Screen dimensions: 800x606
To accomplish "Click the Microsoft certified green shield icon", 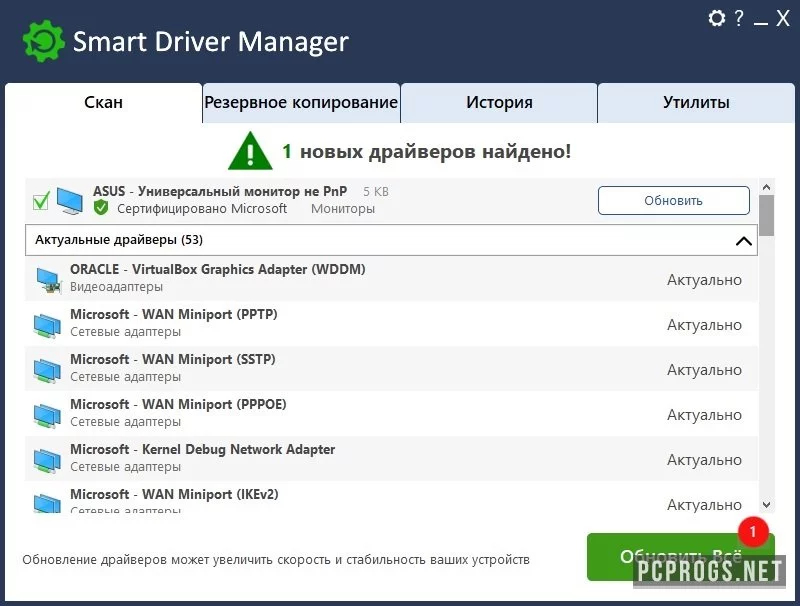I will (x=101, y=208).
